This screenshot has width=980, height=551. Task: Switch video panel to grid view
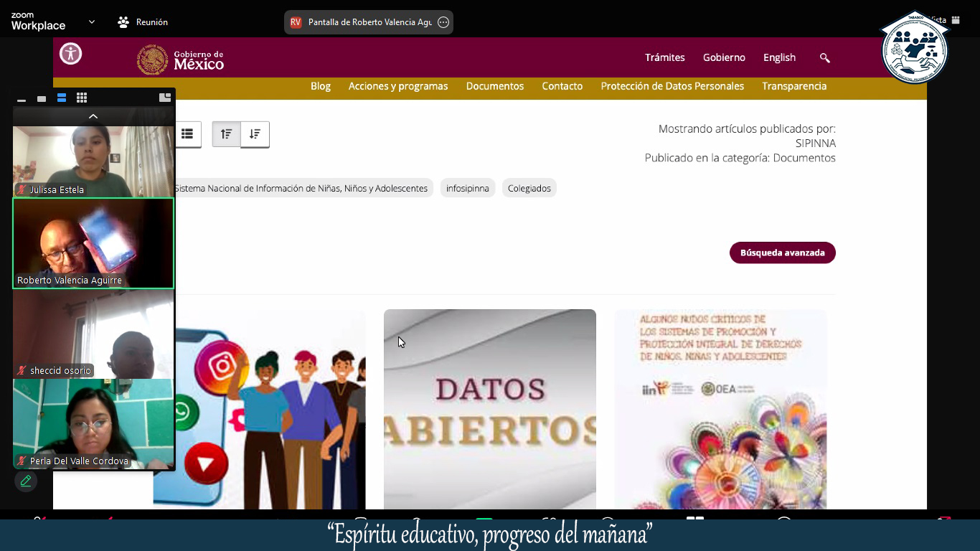pos(82,98)
